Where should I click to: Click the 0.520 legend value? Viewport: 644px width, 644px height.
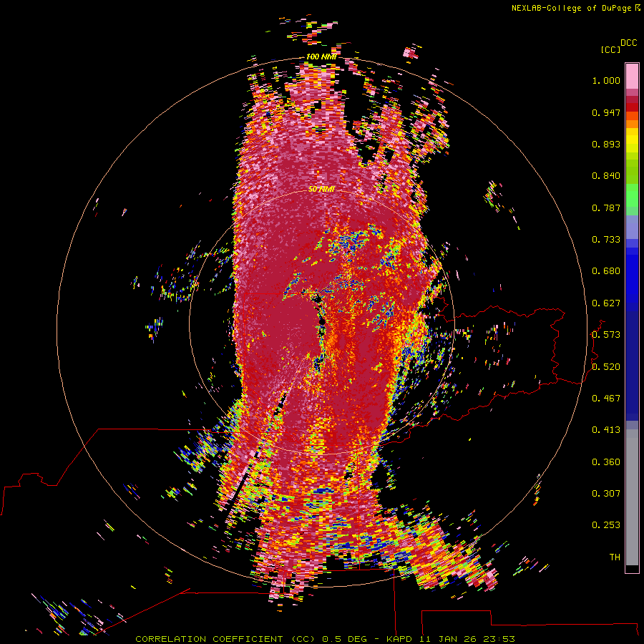tap(606, 367)
